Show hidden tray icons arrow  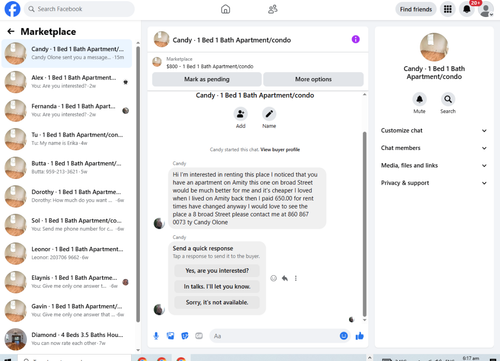(x=369, y=358)
